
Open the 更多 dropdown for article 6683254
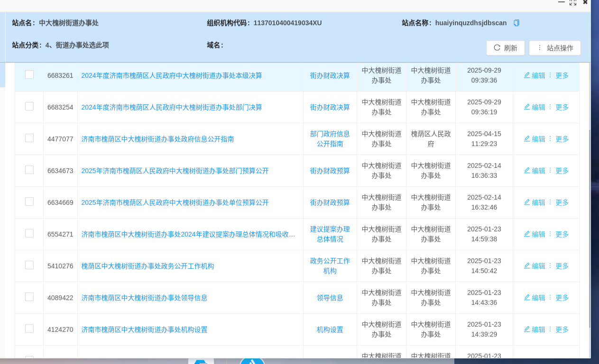pyautogui.click(x=562, y=107)
